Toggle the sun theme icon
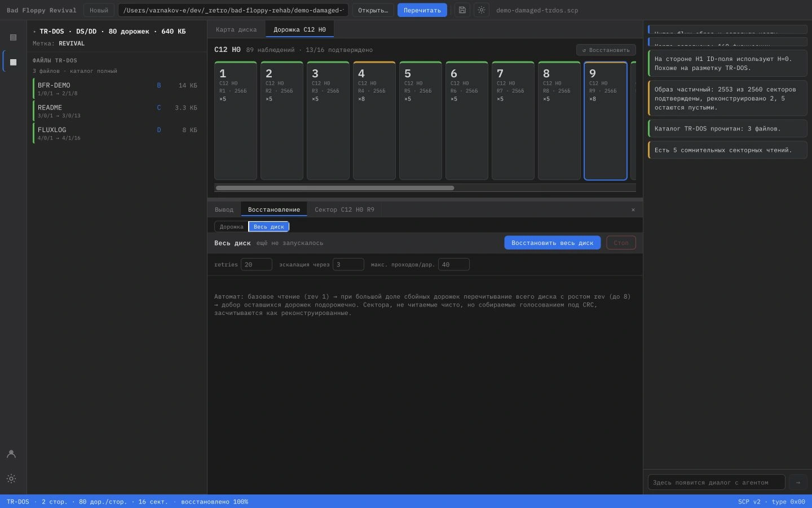Image resolution: width=812 pixels, height=508 pixels. (481, 10)
